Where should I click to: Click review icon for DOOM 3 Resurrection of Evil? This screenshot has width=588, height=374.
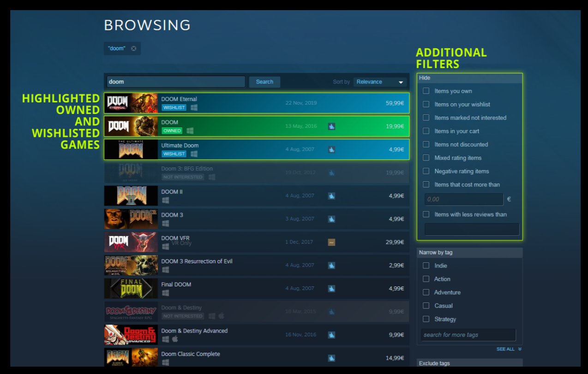click(x=331, y=265)
